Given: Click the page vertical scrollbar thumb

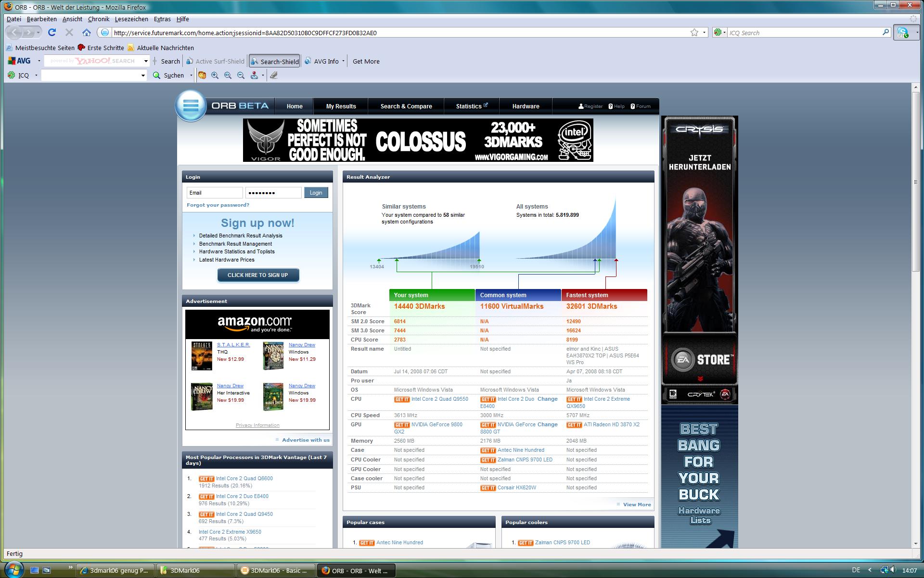Looking at the screenshot, I should coord(915,182).
